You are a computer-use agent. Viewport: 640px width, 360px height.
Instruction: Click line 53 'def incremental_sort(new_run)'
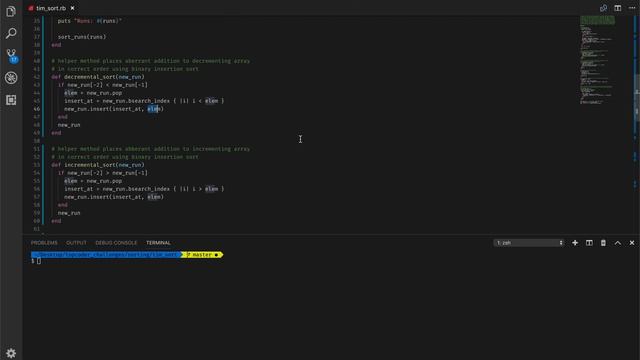tap(98, 165)
